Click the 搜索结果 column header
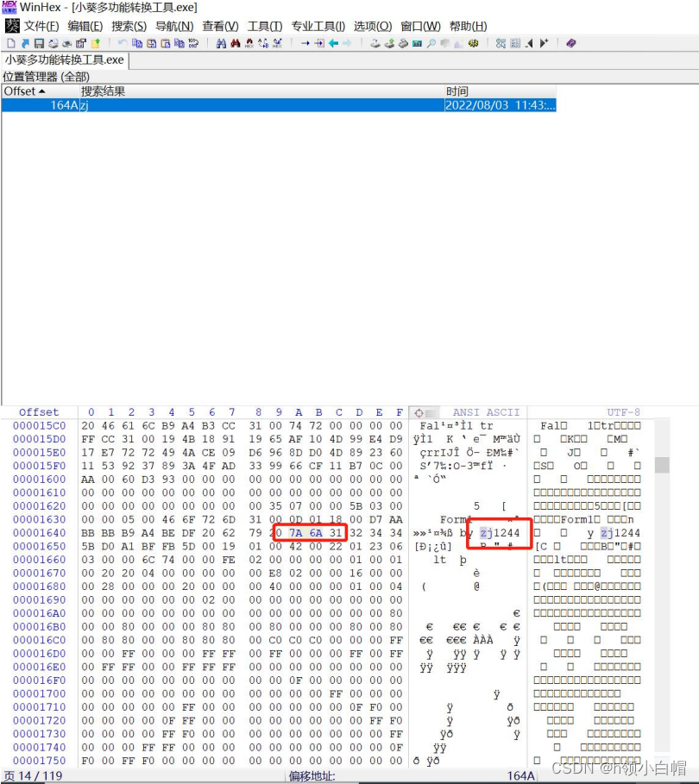 pyautogui.click(x=261, y=91)
